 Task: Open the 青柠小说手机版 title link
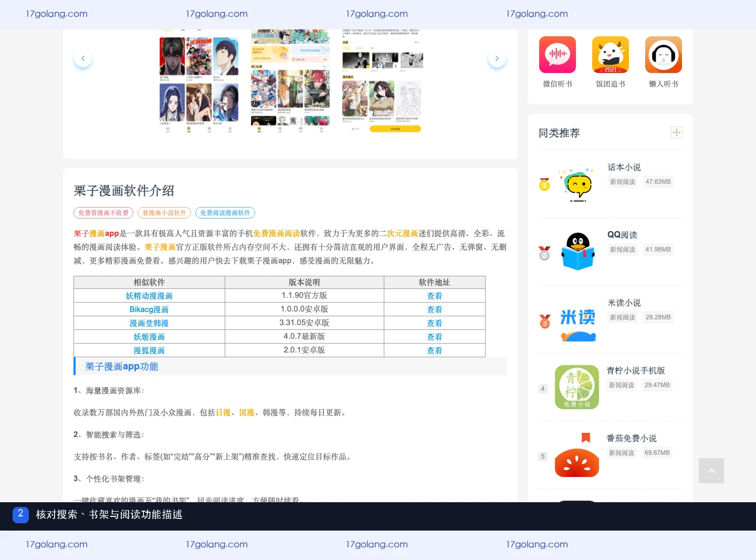(x=636, y=370)
